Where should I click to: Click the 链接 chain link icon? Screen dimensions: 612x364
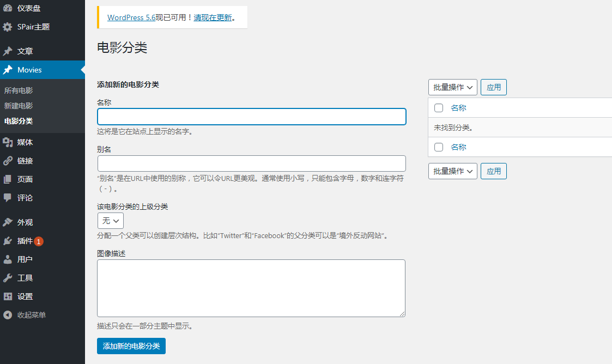[x=8, y=161]
